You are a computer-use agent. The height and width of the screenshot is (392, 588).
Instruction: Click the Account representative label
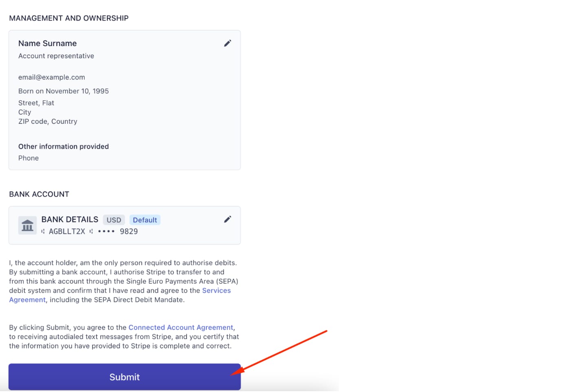point(56,56)
